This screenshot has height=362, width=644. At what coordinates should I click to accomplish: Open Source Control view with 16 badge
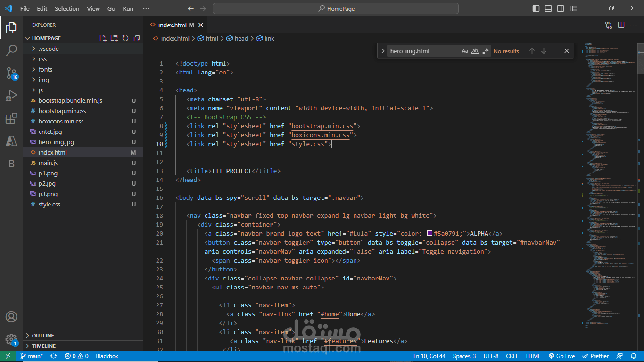click(x=11, y=73)
